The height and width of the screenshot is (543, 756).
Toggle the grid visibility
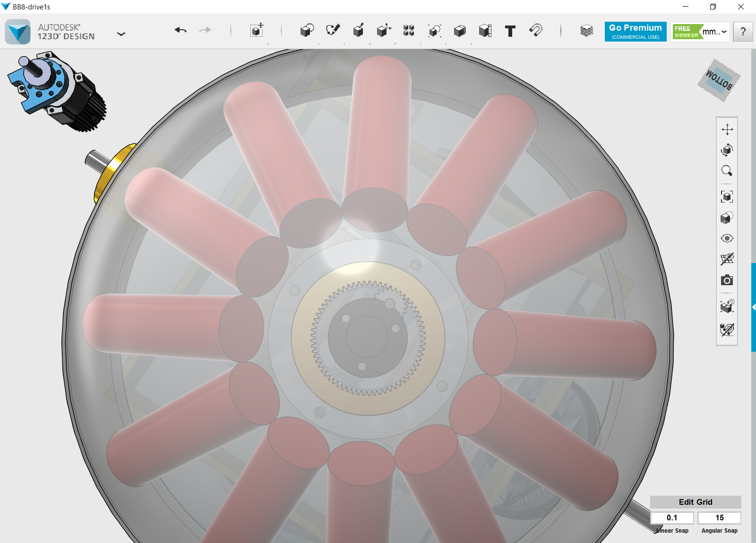[727, 259]
